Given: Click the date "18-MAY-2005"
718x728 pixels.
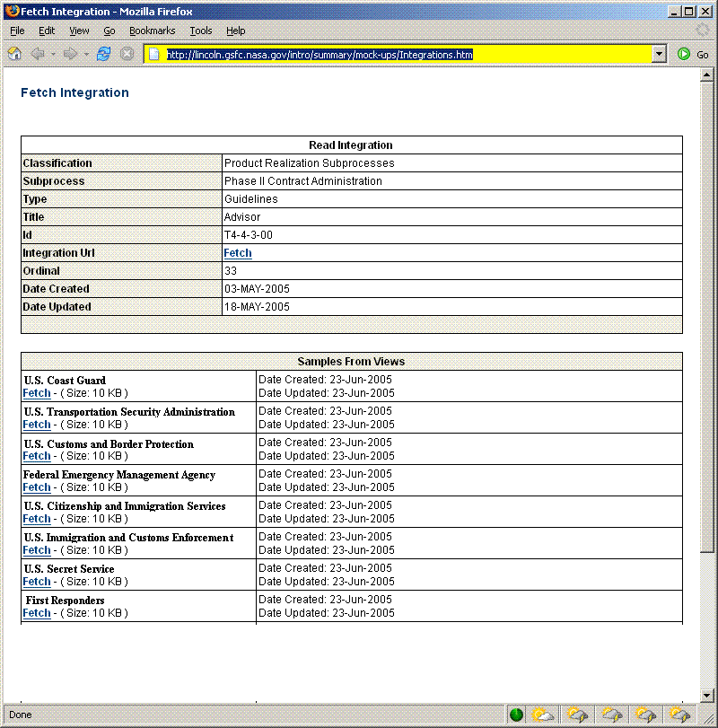Looking at the screenshot, I should tap(257, 307).
